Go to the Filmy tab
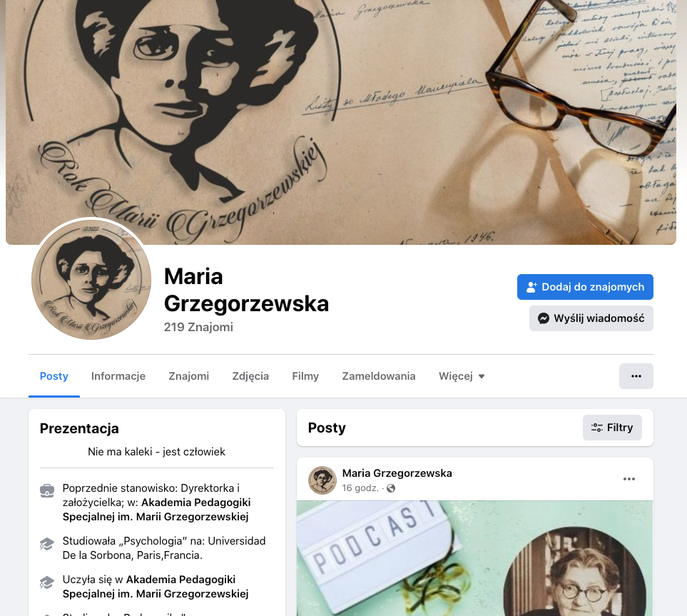The height and width of the screenshot is (616, 687). pyautogui.click(x=305, y=376)
